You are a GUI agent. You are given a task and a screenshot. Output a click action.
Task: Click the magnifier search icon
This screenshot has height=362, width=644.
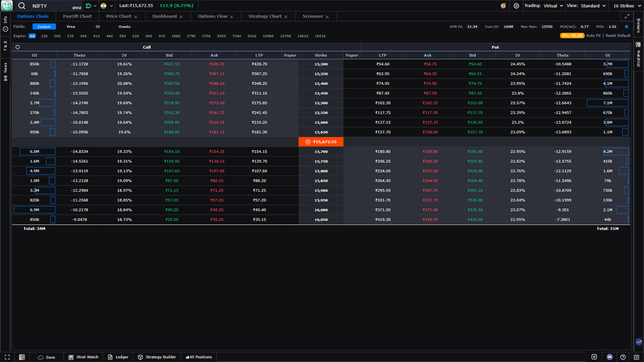(21, 6)
